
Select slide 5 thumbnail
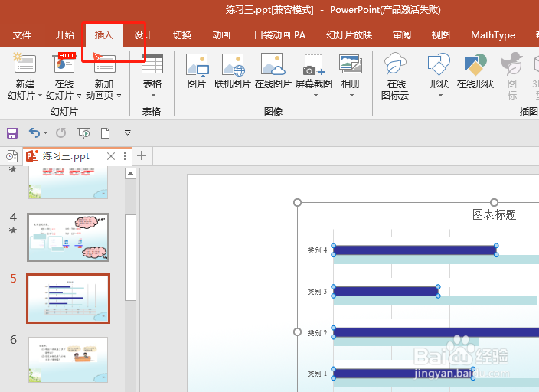click(x=68, y=299)
